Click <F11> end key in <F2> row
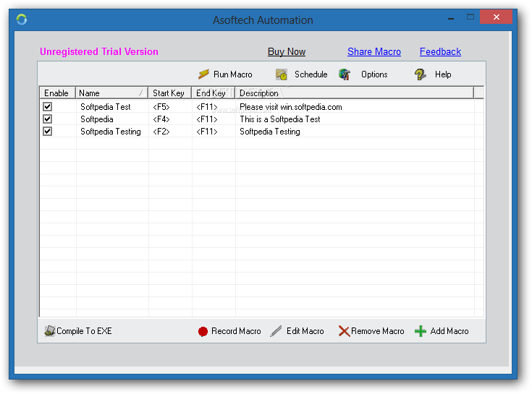 206,132
